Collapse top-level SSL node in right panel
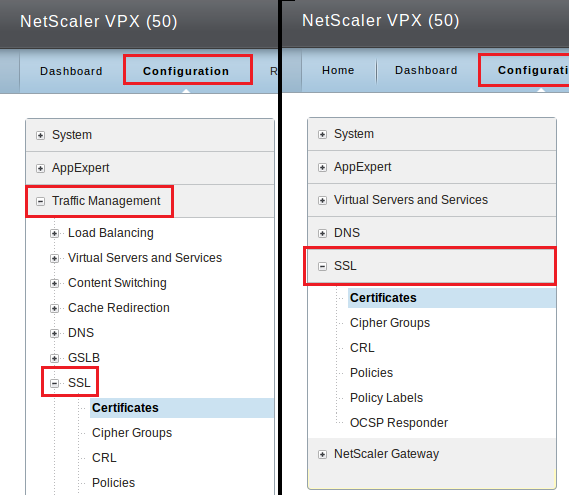This screenshot has width=569, height=496. tap(322, 267)
